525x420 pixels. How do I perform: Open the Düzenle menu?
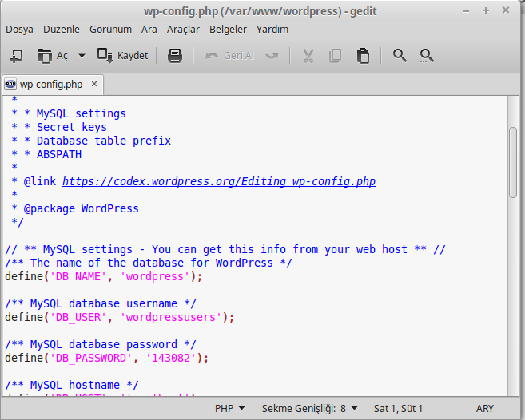(x=62, y=30)
